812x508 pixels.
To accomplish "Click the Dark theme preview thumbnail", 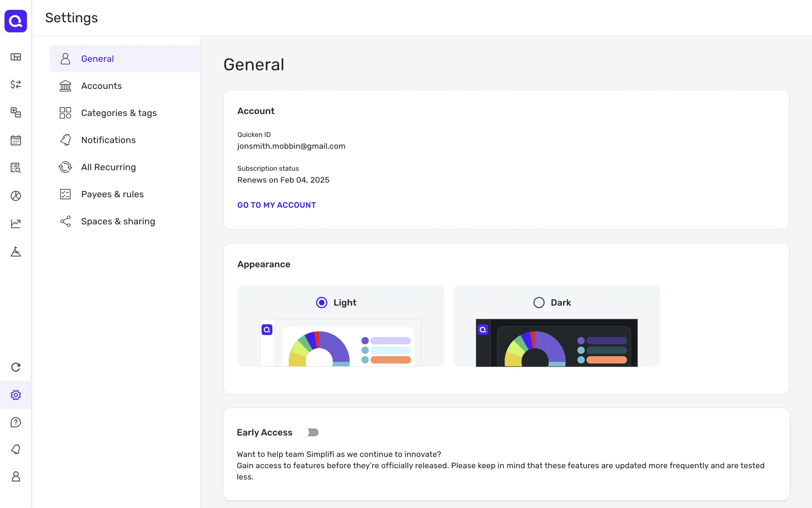I will (557, 342).
